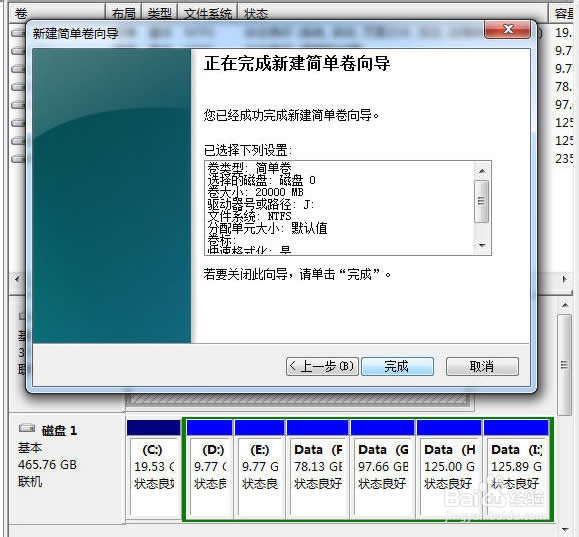Select the Data (G:) 97.66 GB partition
This screenshot has width=579, height=537.
tap(383, 469)
